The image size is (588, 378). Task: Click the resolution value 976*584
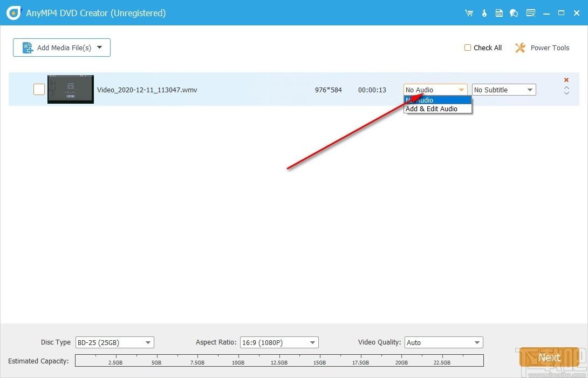(329, 90)
